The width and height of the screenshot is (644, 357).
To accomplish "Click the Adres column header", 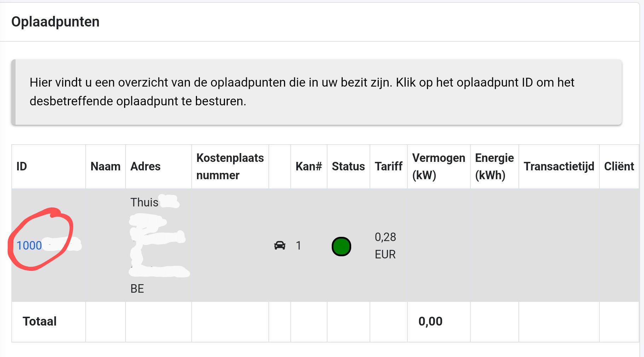I will coord(145,166).
